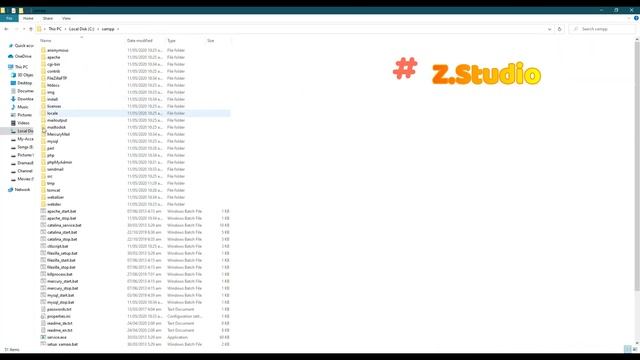Select the perl folder icon

[x=43, y=148]
